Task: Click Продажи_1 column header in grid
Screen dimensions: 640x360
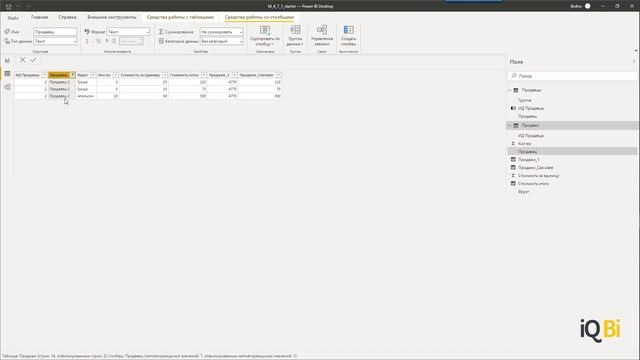Action: pyautogui.click(x=219, y=75)
